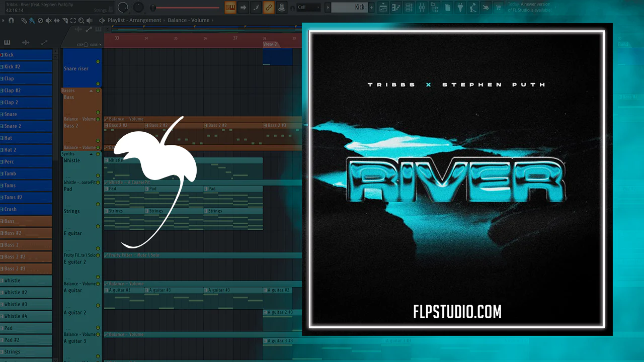Show pattern clips in the picker
The width and height of the screenshot is (644, 362).
click(7, 43)
